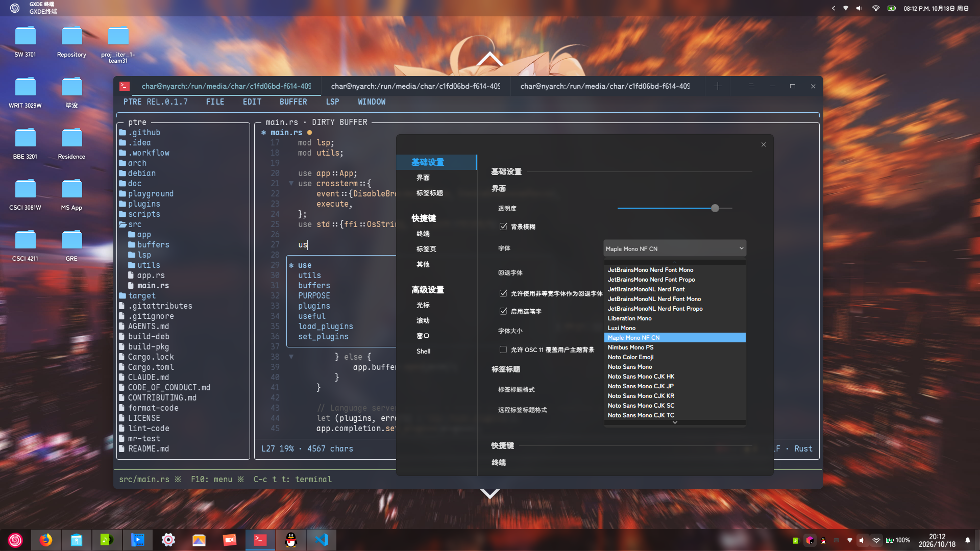Open the plugins folder in the file tree

(x=144, y=204)
